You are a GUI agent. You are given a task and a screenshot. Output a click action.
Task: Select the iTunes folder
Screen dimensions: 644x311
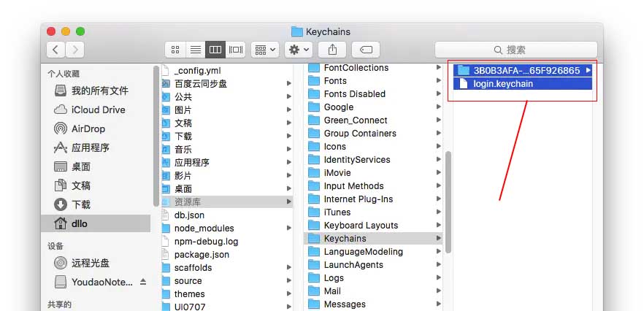374,212
